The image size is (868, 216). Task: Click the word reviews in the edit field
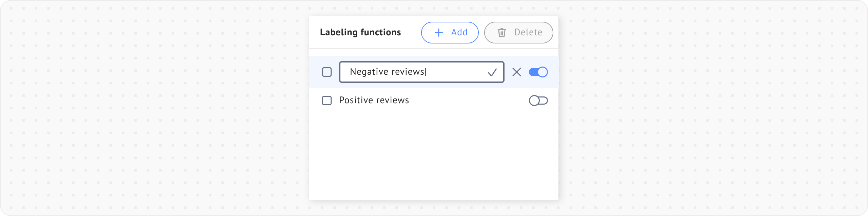pos(408,72)
